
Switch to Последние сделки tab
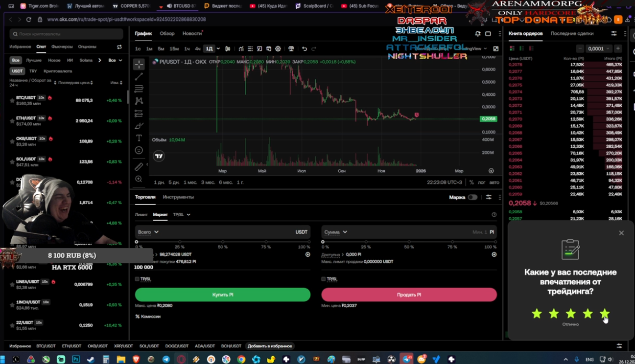(572, 34)
